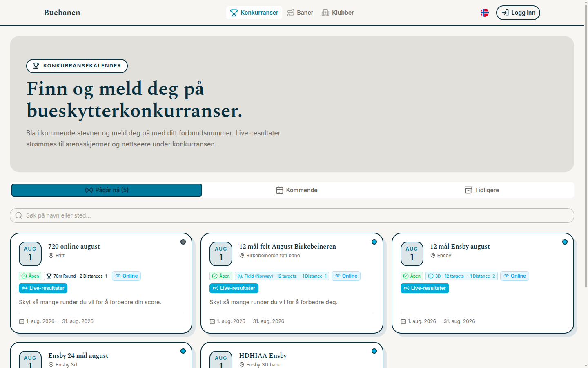Click the Fritt location pin icon
The image size is (588, 368).
51,256
